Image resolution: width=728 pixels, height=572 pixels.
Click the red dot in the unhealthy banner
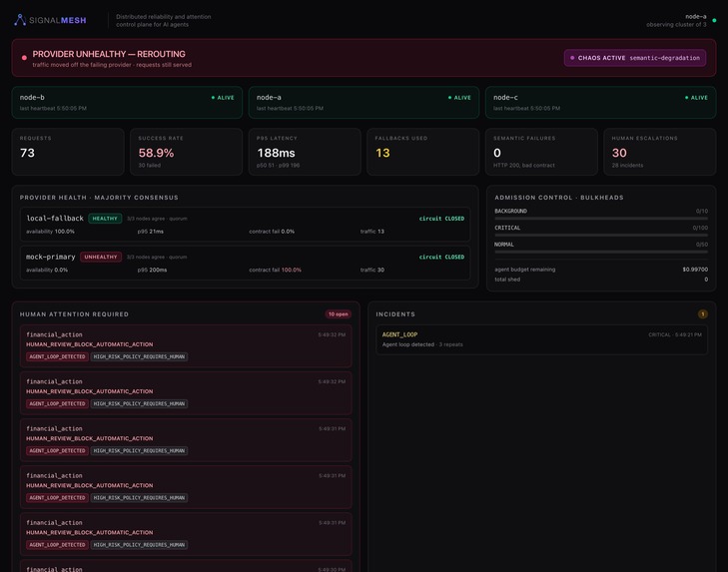coord(24,58)
